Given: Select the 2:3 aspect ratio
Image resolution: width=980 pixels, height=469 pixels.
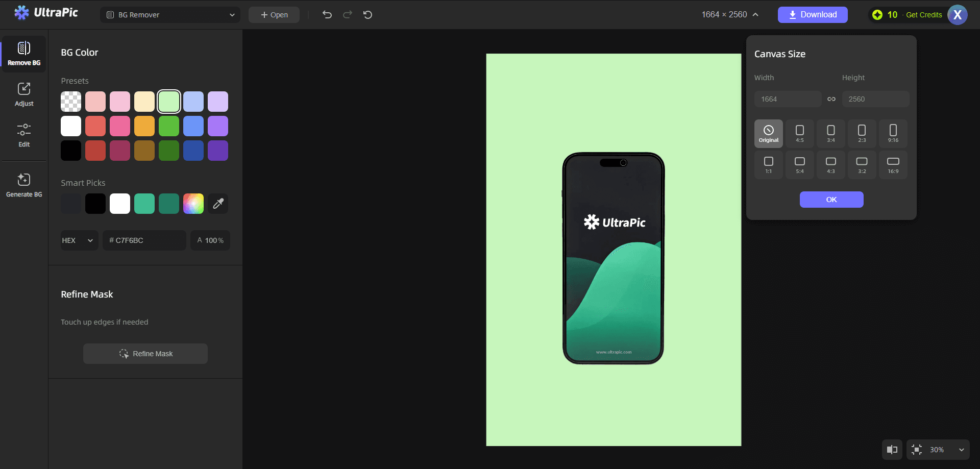Looking at the screenshot, I should (x=862, y=134).
